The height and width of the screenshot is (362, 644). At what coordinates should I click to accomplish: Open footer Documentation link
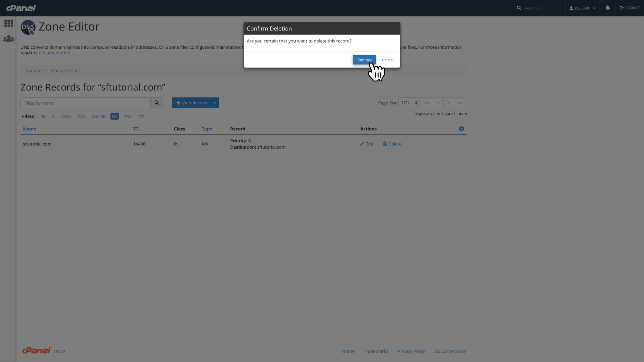(450, 351)
